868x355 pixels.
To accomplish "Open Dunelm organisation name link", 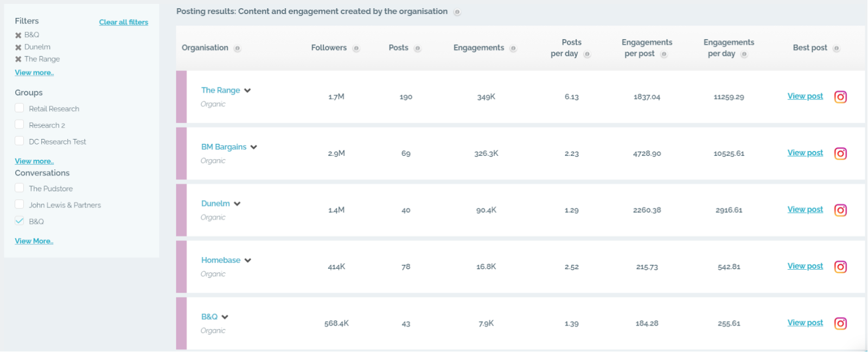I will coord(215,204).
